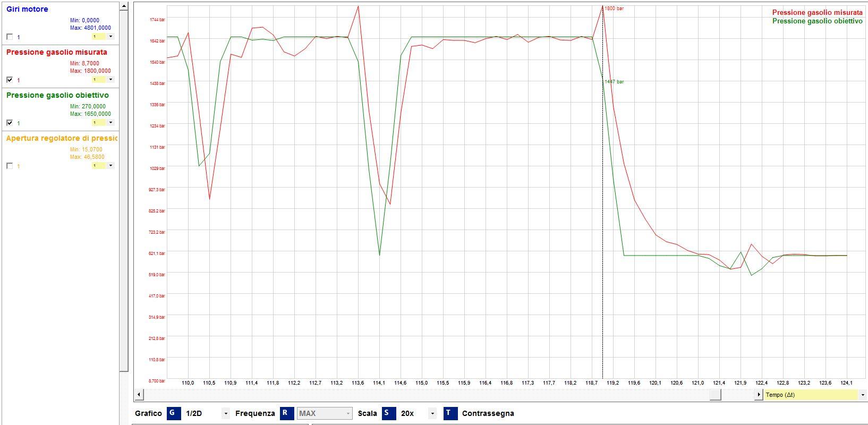
Task: Uncheck Pressione gasolio misurata checkbox
Action: 10,80
